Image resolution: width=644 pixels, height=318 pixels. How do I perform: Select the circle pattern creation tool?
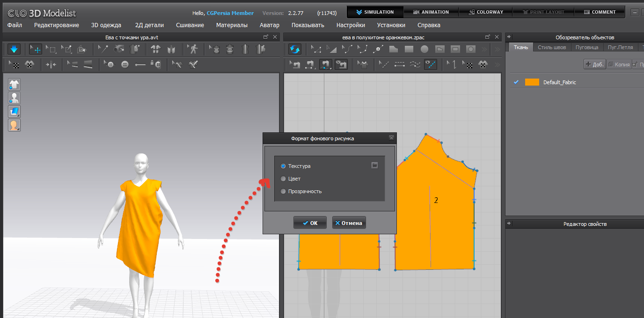(x=424, y=49)
